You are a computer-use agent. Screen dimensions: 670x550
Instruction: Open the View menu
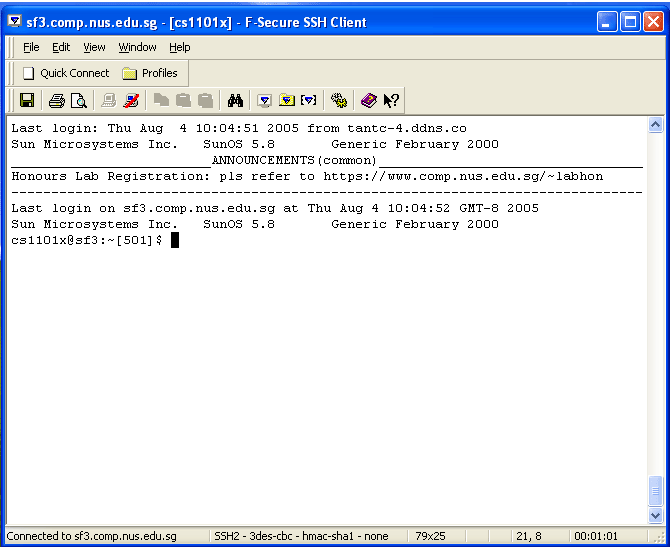pos(94,47)
